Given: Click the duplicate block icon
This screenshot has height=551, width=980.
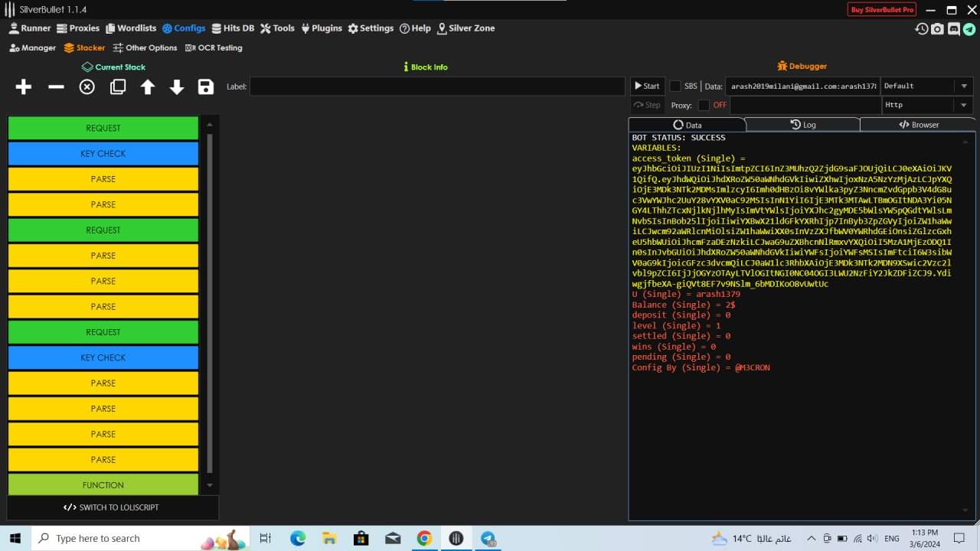Looking at the screenshot, I should point(118,86).
